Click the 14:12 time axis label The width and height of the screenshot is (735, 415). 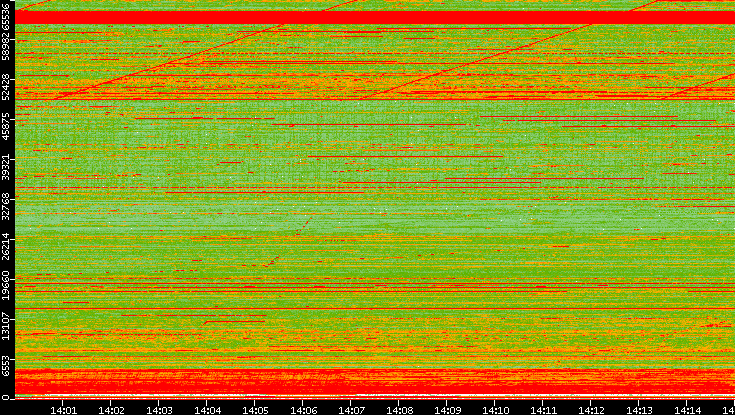click(590, 410)
